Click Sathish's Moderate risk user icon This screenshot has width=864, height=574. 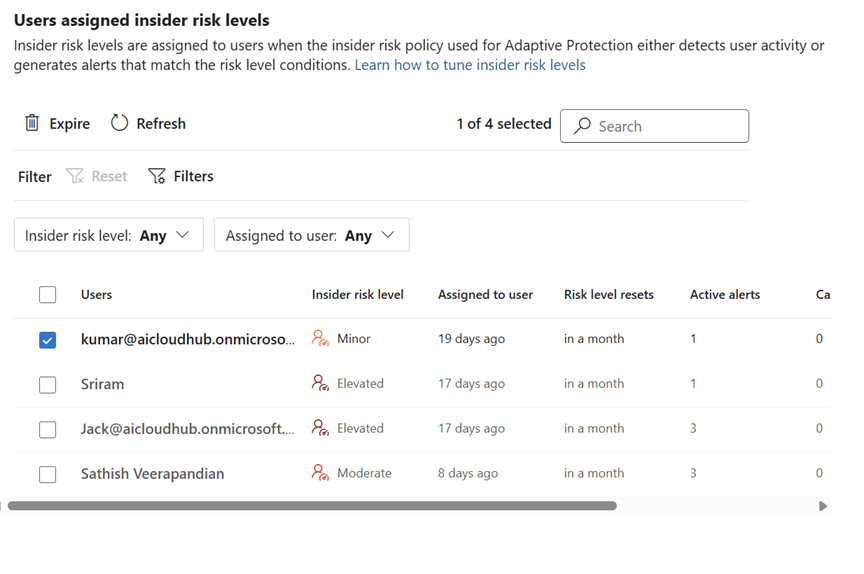pos(320,473)
